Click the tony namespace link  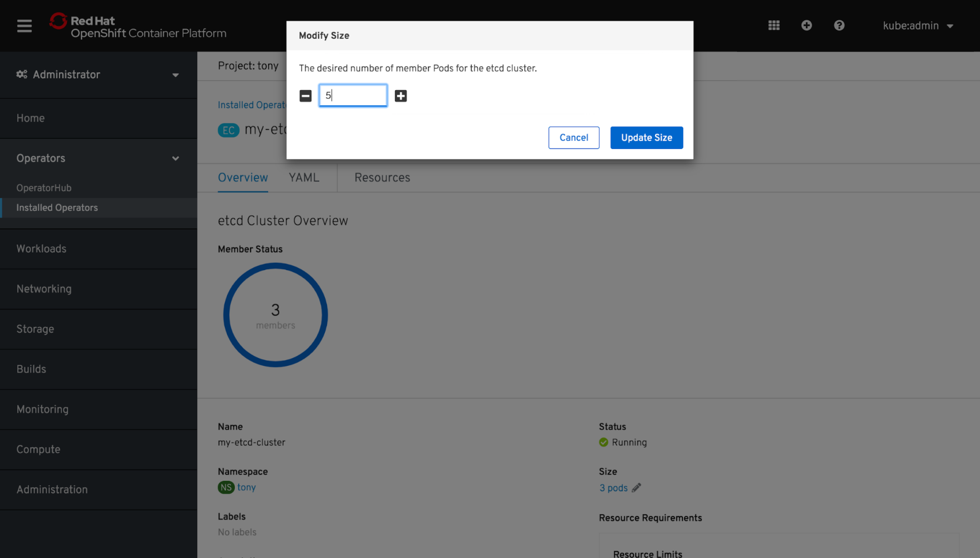(246, 487)
